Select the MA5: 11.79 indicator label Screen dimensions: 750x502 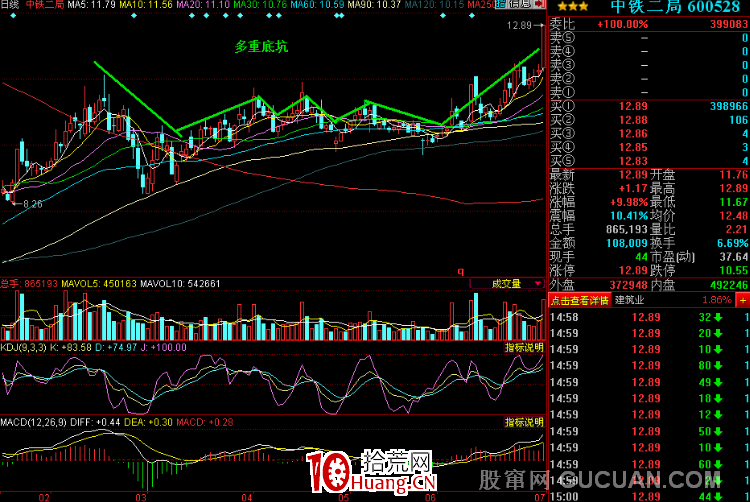click(x=91, y=5)
